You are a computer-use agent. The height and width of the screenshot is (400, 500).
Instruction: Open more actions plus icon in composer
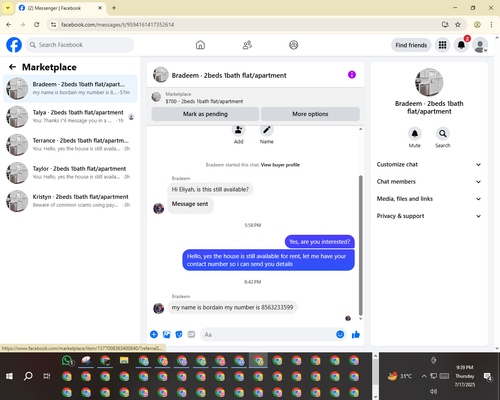(154, 334)
